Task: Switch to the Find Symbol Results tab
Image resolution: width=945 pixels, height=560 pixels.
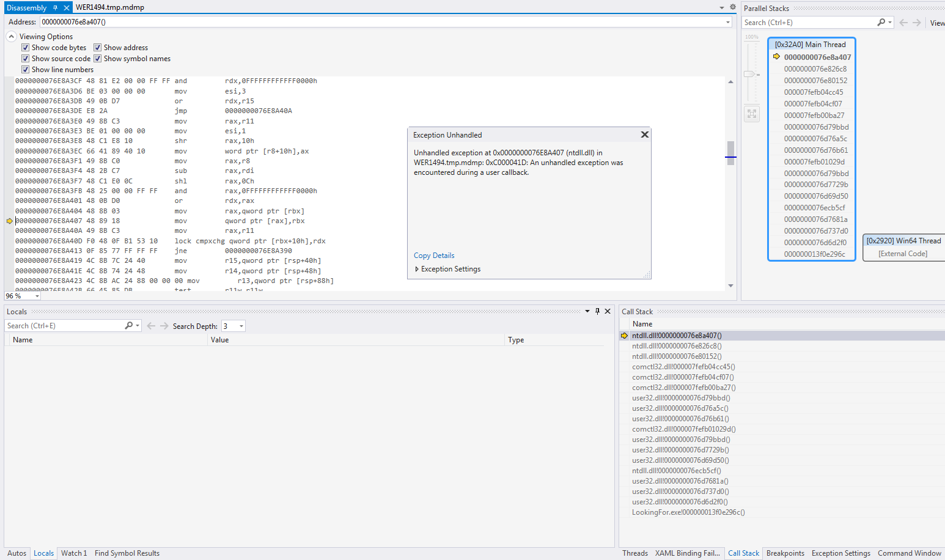Action: coord(127,553)
